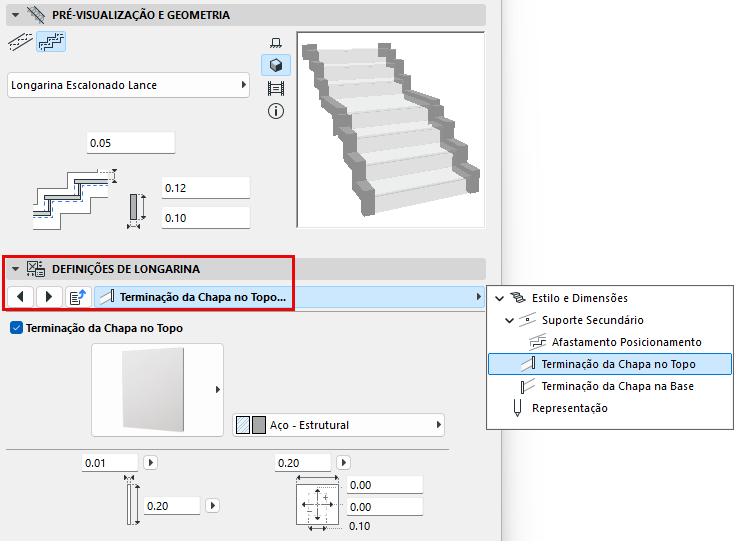The height and width of the screenshot is (541, 737).
Task: Select Suporte Secundário in the tree
Action: (x=592, y=320)
